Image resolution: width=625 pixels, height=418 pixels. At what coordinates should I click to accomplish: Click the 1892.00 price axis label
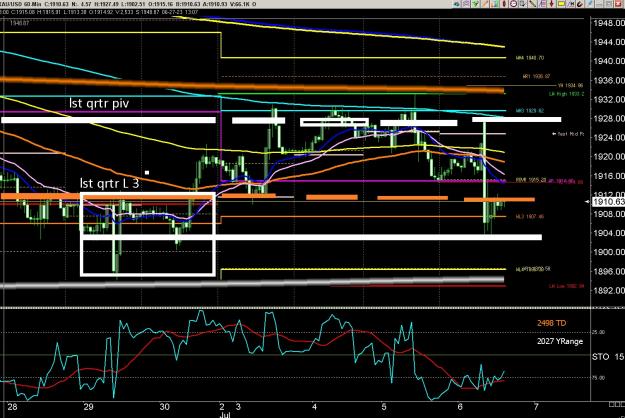point(609,290)
